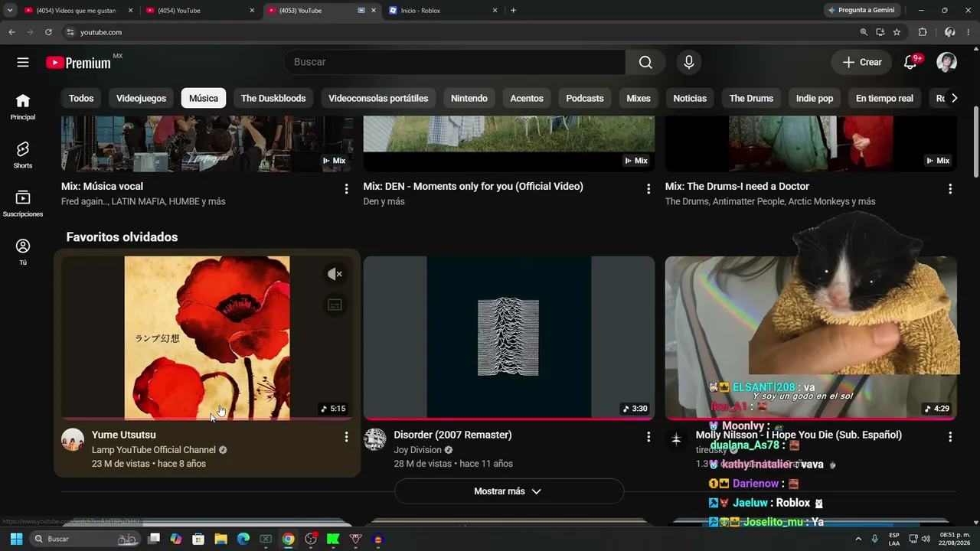
Task: Select the Nintendo chip
Action: 469,98
